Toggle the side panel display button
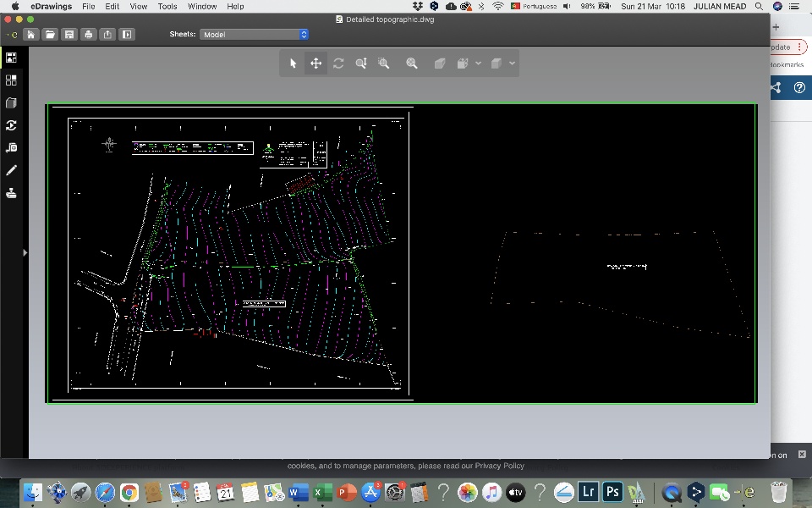Image resolution: width=812 pixels, height=508 pixels. click(126, 35)
